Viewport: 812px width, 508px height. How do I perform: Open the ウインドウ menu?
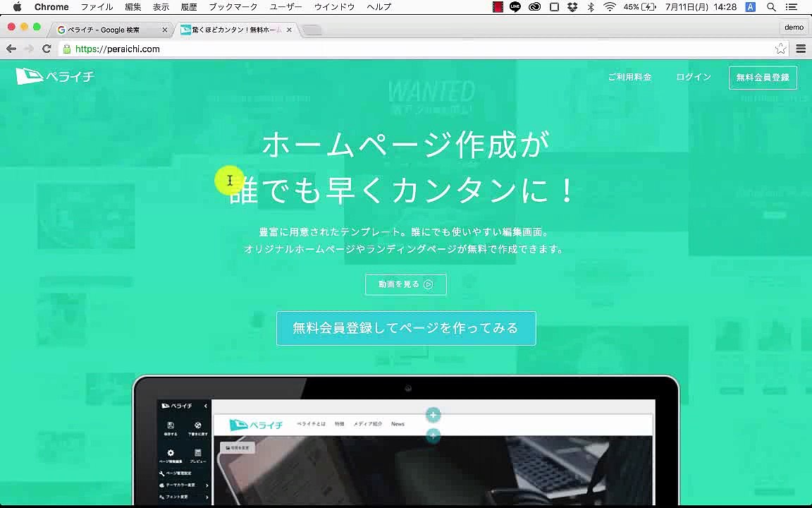tap(335, 7)
